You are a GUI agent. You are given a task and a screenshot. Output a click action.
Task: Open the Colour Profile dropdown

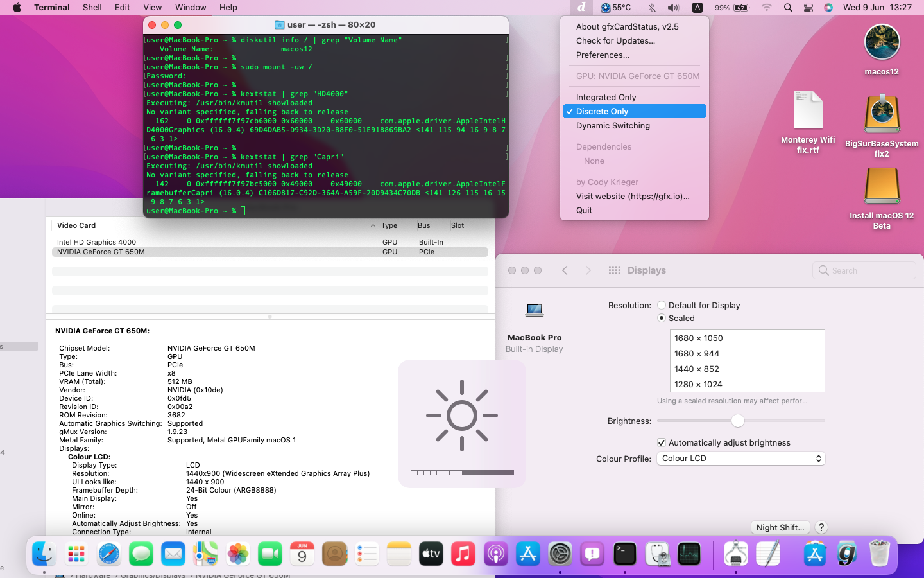coord(740,459)
